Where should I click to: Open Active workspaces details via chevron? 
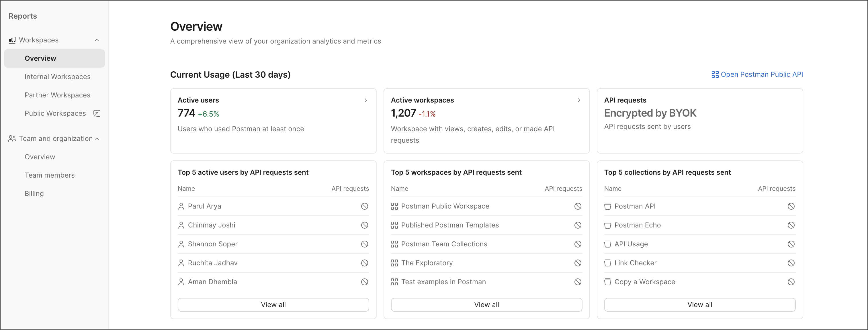click(x=579, y=100)
